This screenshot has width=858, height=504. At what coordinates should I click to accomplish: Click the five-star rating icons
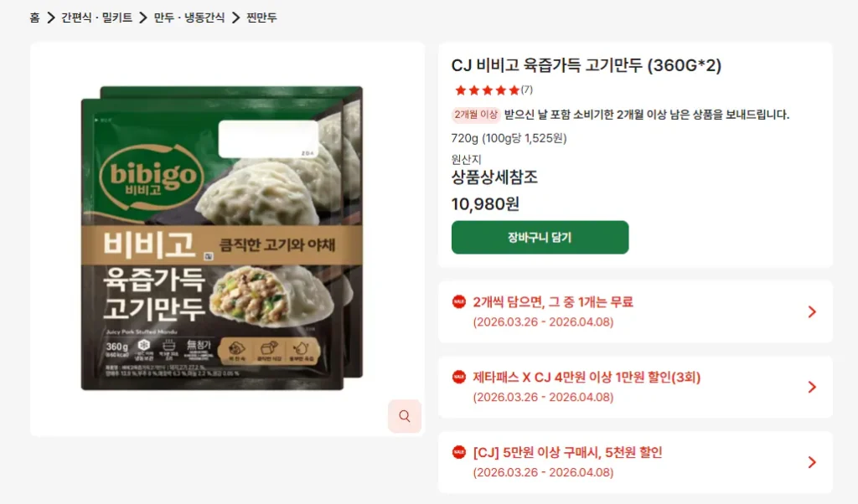[487, 90]
